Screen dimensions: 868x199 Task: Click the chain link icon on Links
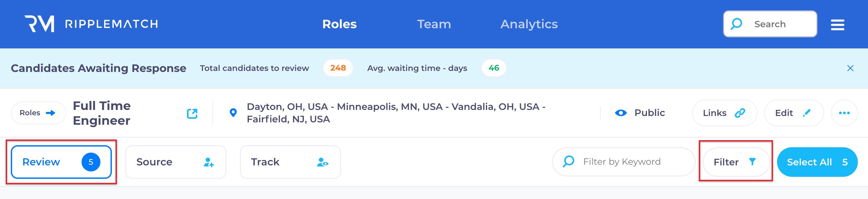coord(740,113)
